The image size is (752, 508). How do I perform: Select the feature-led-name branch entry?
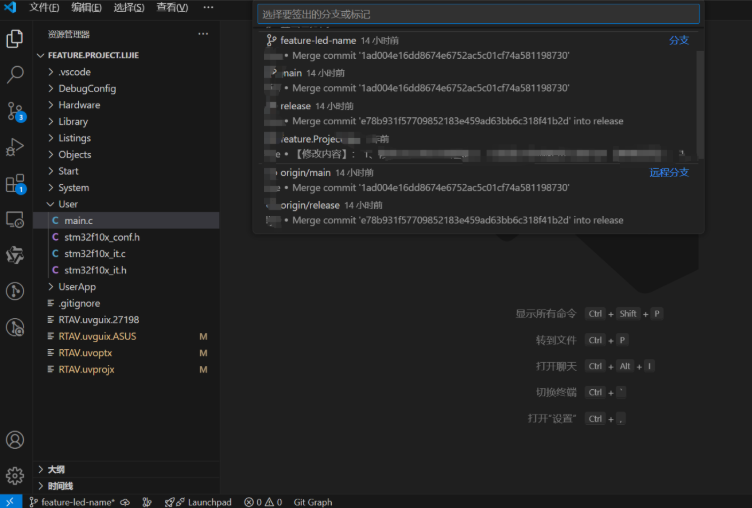click(478, 48)
